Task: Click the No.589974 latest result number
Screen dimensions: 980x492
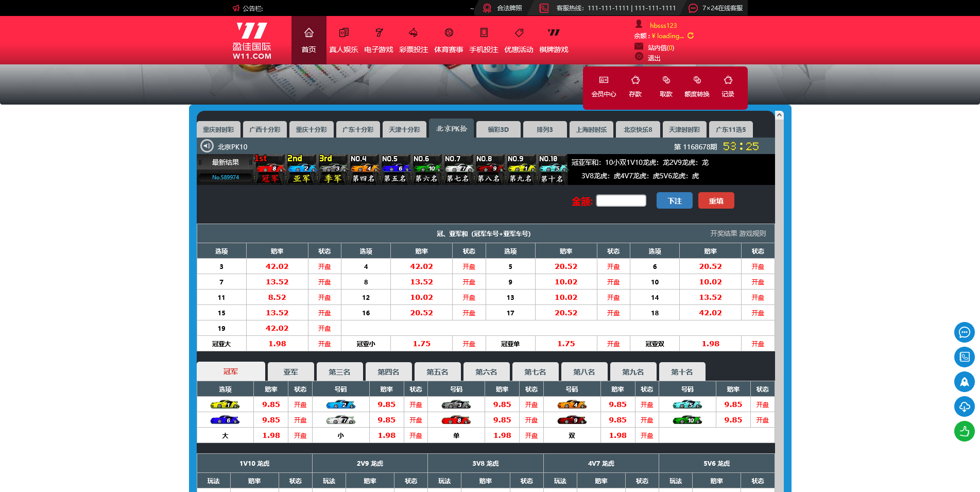Action: (x=226, y=177)
